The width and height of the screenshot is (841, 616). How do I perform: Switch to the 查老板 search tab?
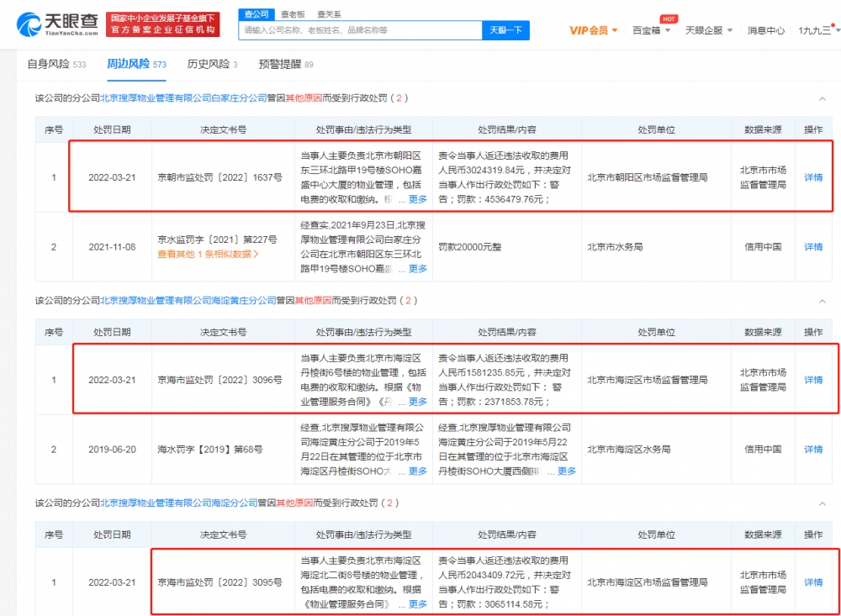coord(293,14)
